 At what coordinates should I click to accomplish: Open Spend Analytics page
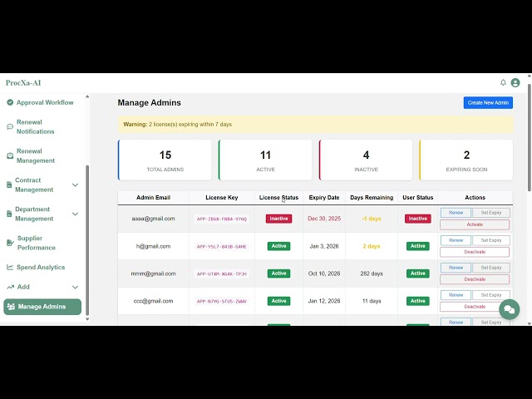pos(42,267)
